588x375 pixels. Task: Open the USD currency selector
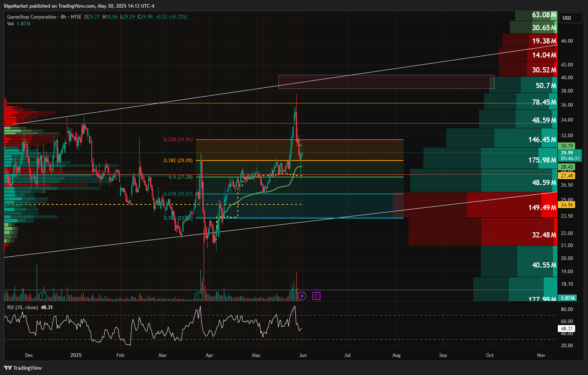click(570, 18)
